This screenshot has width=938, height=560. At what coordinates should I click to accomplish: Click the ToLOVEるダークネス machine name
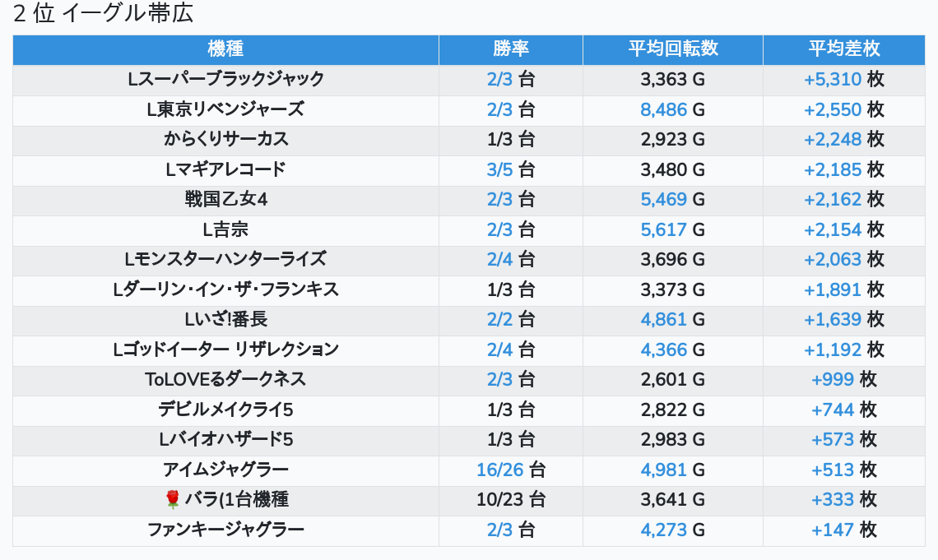coord(225,380)
